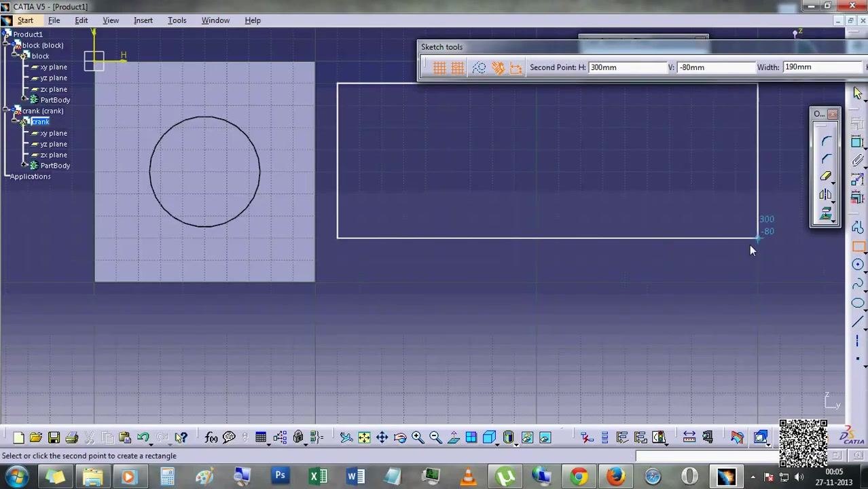
Task: Click the Normal View icon
Action: coord(453,437)
